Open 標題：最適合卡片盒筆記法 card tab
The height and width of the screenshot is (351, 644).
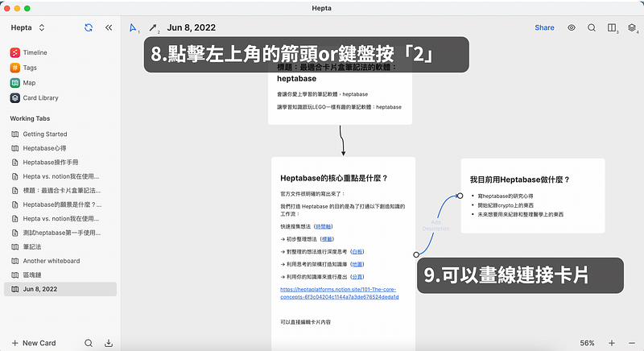pyautogui.click(x=60, y=191)
